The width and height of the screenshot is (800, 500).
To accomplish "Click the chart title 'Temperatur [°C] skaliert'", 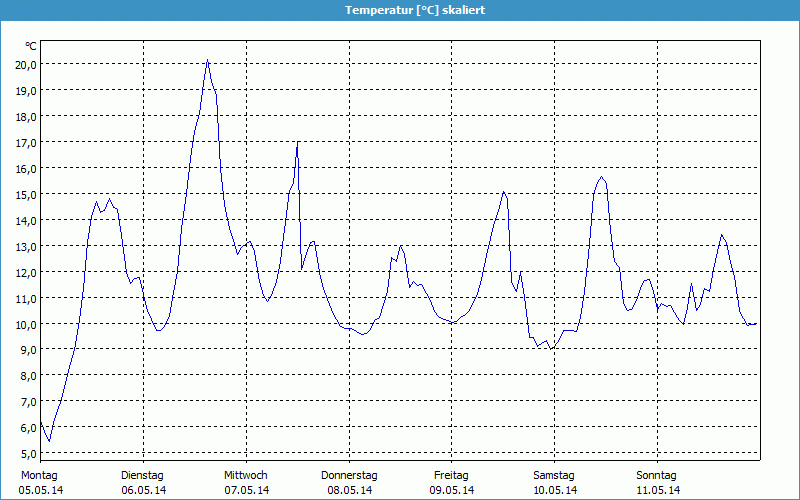I will pos(400,9).
